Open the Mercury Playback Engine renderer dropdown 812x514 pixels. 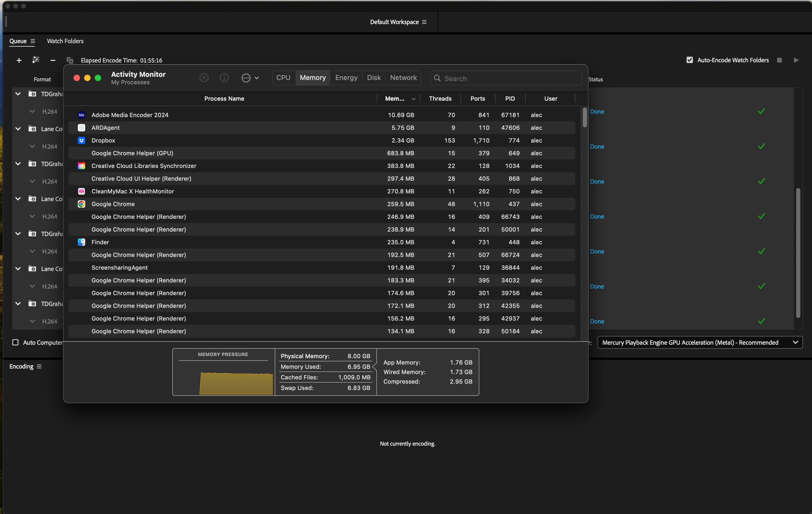coord(700,342)
